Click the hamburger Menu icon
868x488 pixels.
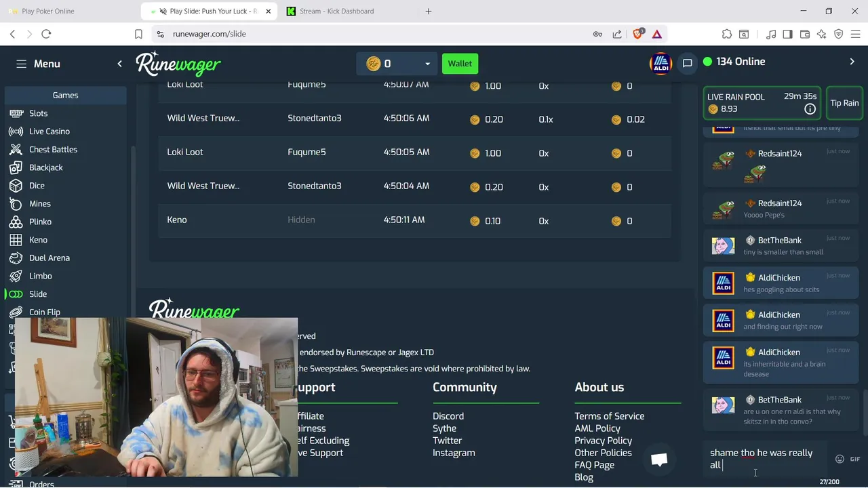tap(21, 64)
